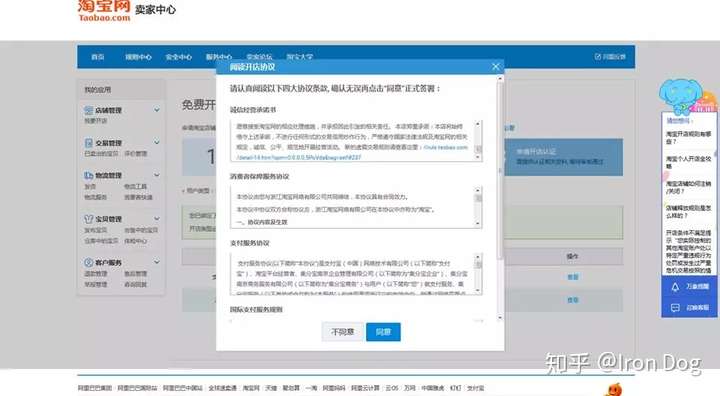720x396 pixels.
Task: Click the chat icon next to 召唤客服
Action: [675, 308]
